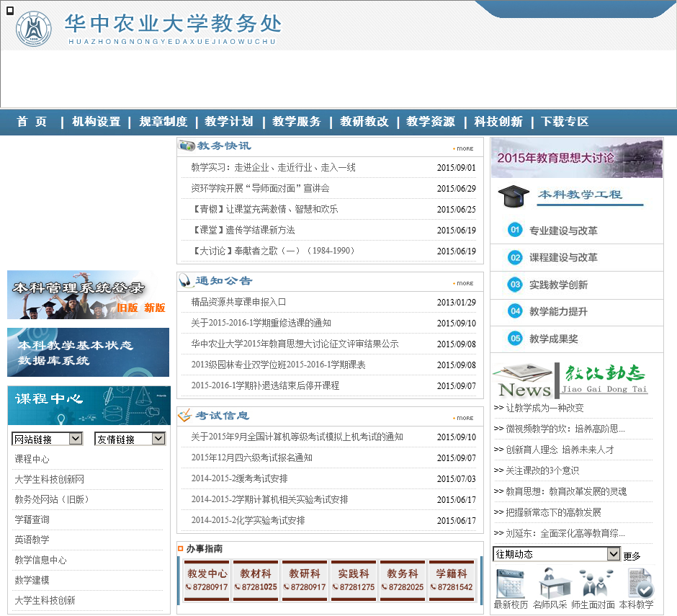Open 2014-2015-2化学实验考试安排 link
677x616 pixels.
click(248, 520)
